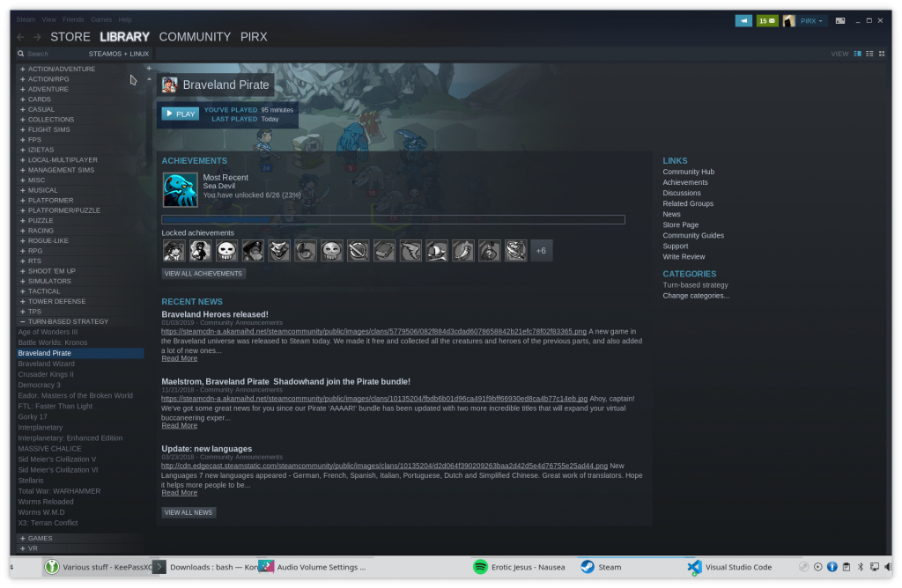The height and width of the screenshot is (588, 902).
Task: Select Stellaris in the game list
Action: tap(31, 481)
